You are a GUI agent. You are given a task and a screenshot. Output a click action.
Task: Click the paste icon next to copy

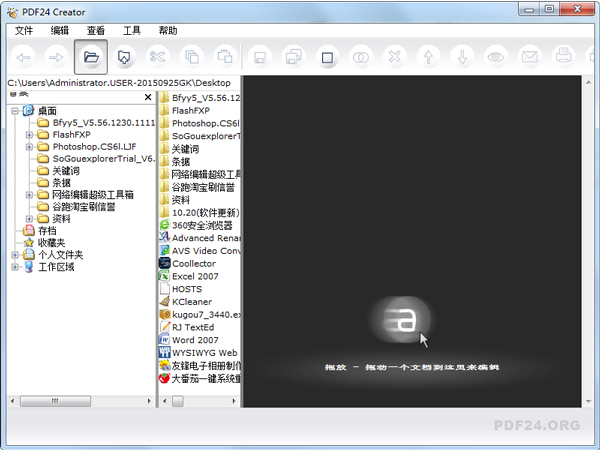[x=225, y=57]
